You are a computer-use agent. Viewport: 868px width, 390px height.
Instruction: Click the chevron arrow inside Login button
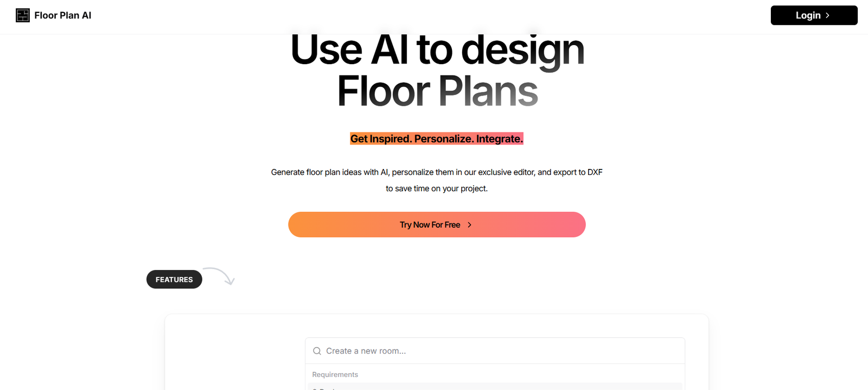click(x=827, y=15)
